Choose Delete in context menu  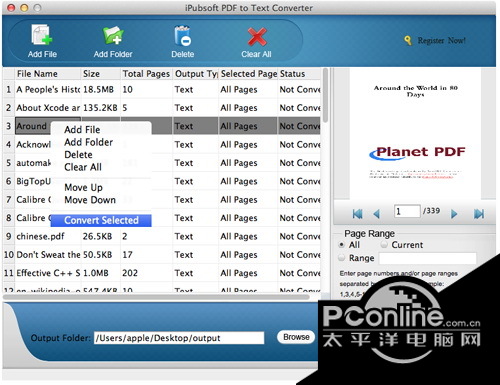coord(101,155)
